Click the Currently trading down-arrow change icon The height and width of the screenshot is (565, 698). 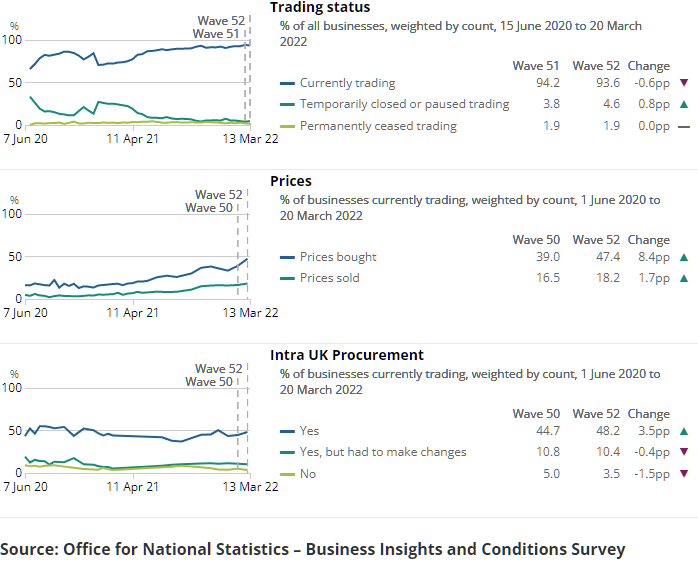click(x=684, y=83)
